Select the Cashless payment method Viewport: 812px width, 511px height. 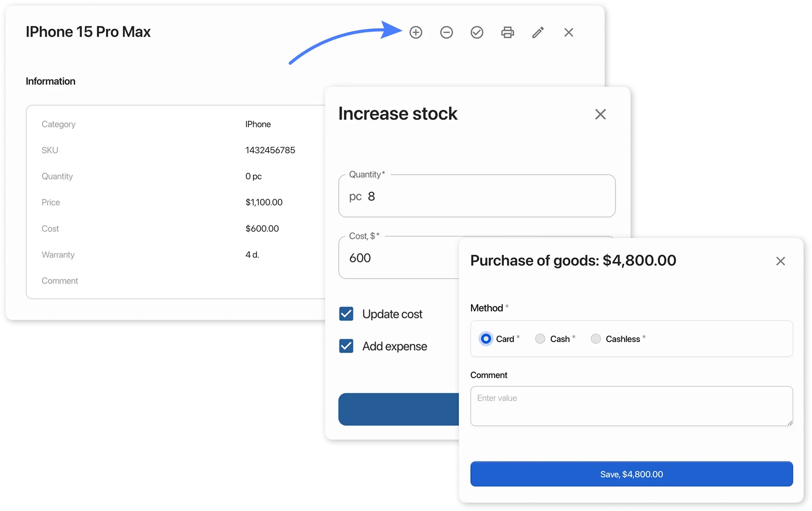pyautogui.click(x=596, y=339)
